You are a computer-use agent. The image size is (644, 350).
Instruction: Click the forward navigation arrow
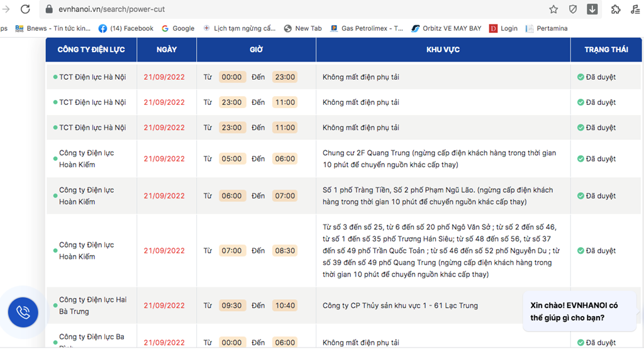pyautogui.click(x=5, y=9)
